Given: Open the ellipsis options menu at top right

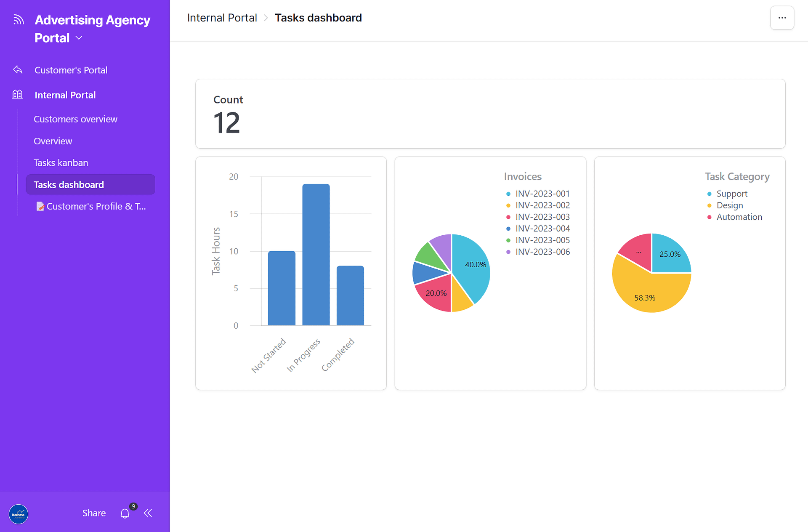Looking at the screenshot, I should click(x=782, y=18).
